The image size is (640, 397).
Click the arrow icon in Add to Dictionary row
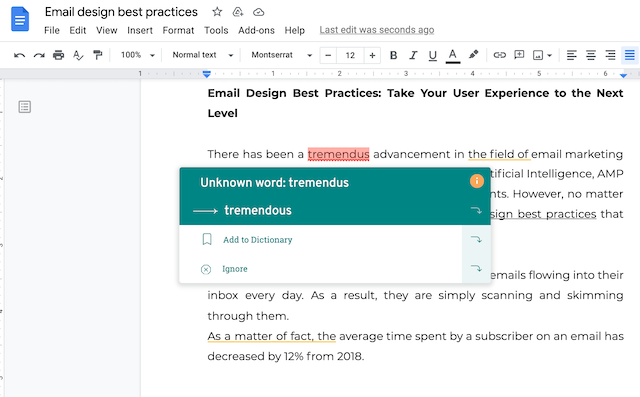point(476,239)
